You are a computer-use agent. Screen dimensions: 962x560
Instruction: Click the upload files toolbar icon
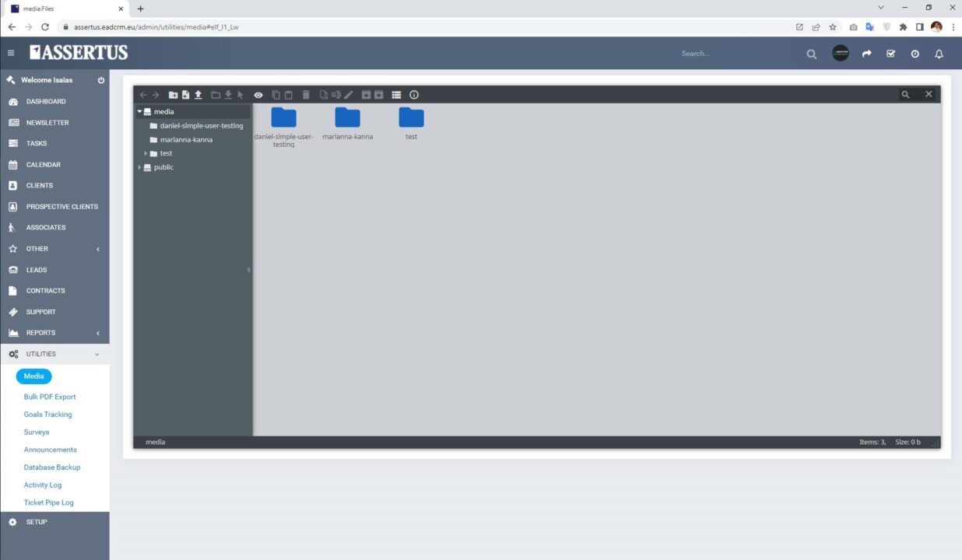pyautogui.click(x=198, y=95)
